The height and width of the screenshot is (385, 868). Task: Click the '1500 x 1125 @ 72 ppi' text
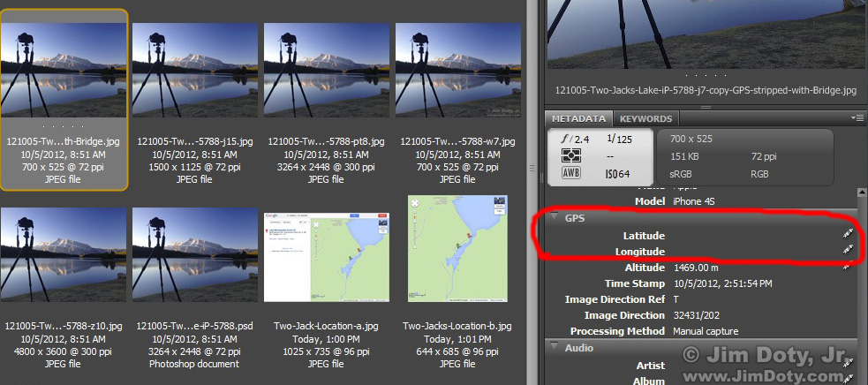[195, 167]
